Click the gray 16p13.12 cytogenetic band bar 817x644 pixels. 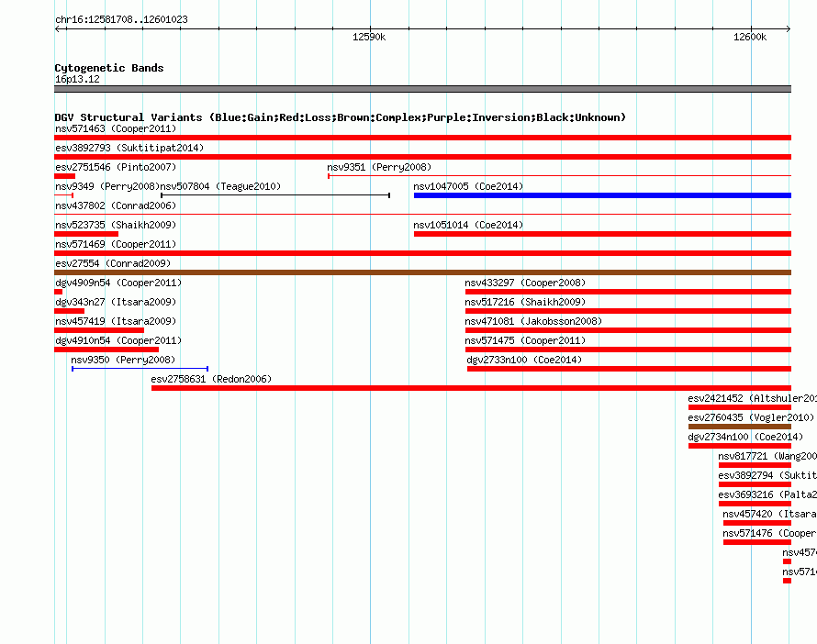pos(422,89)
